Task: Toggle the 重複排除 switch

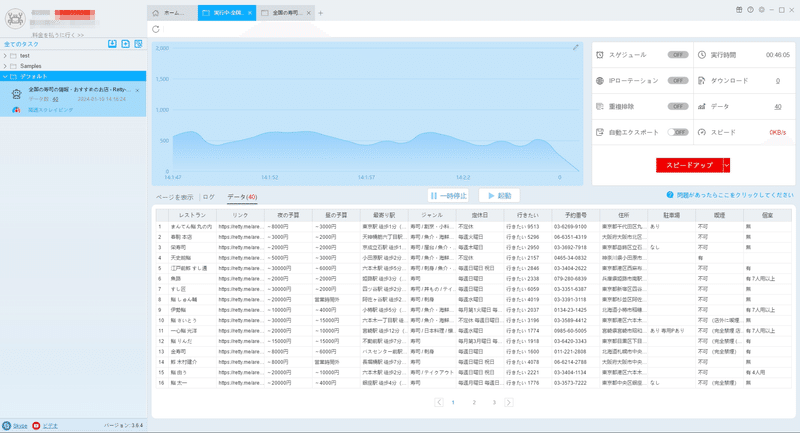Action: pos(678,106)
